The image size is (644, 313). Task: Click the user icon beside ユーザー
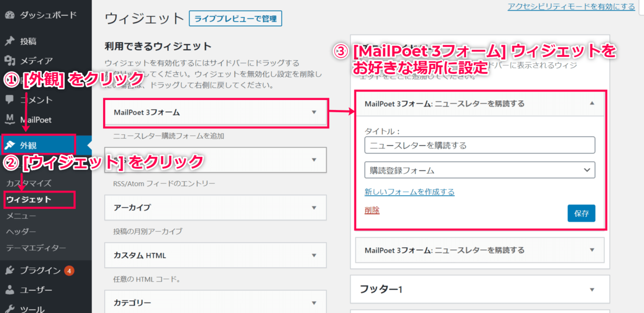pyautogui.click(x=10, y=290)
